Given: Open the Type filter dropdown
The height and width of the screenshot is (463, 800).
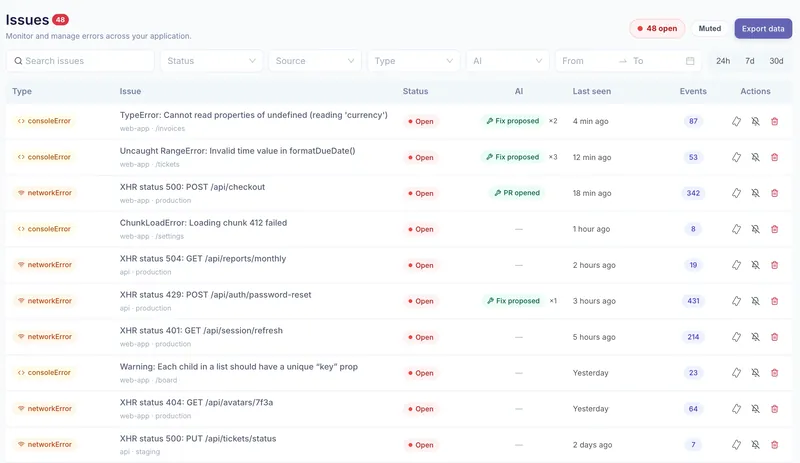Looking at the screenshot, I should click(x=414, y=61).
